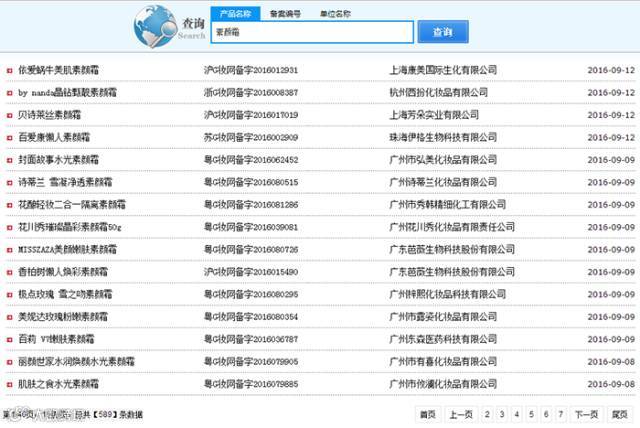Screen dimensions: 640x428
Task: Click the globe magnifier search logo
Action: click(154, 27)
